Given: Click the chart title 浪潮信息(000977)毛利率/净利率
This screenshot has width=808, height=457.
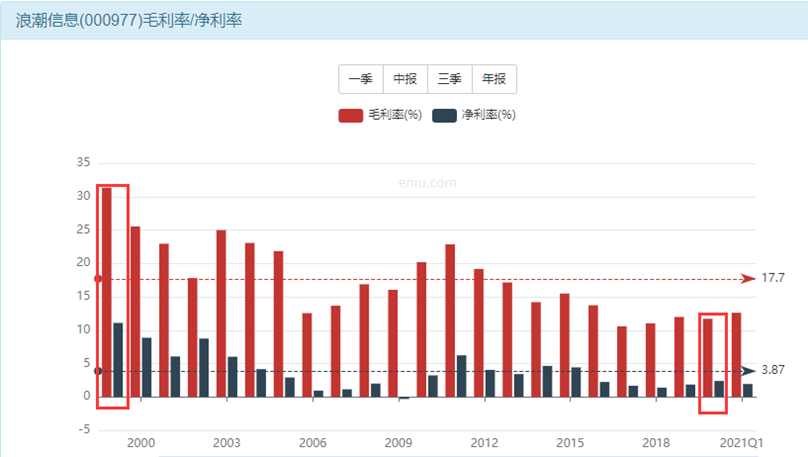Looking at the screenshot, I should click(129, 21).
